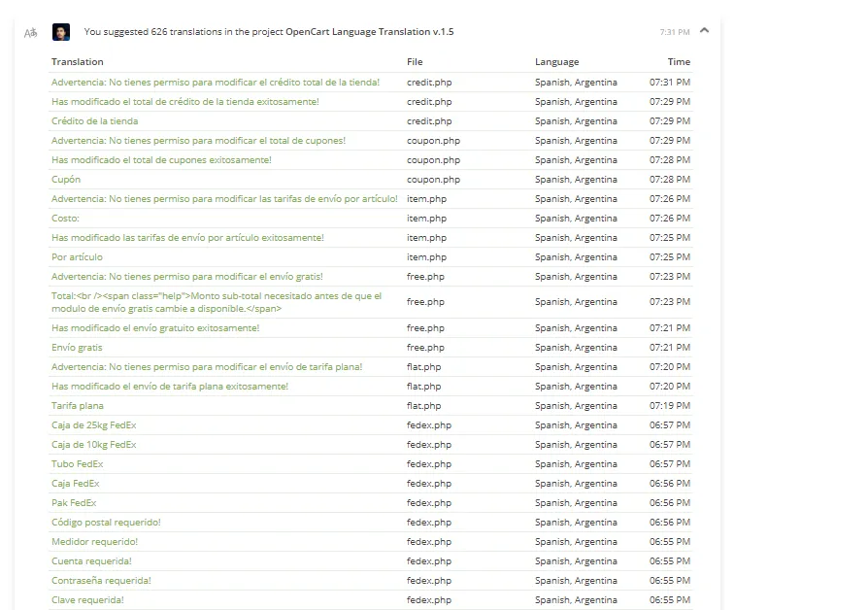868x610 pixels.
Task: Open the 'Código postal requerido!' translation
Action: coord(106,522)
